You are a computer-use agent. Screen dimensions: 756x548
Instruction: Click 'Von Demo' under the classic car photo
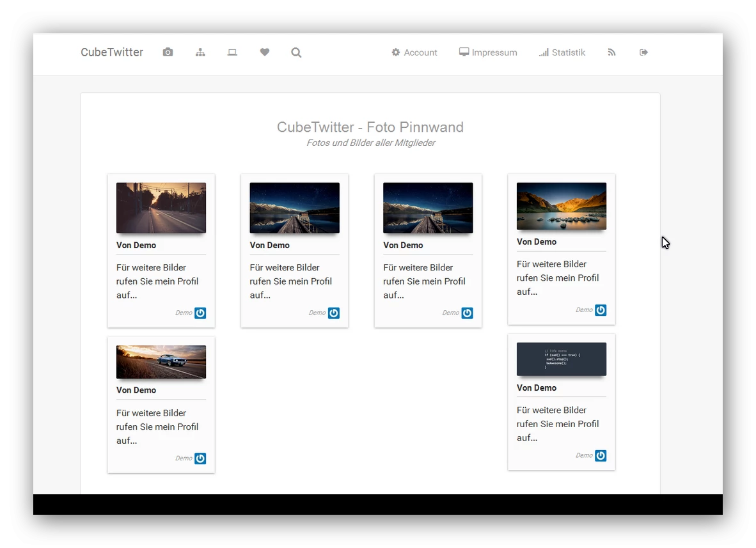pos(136,390)
